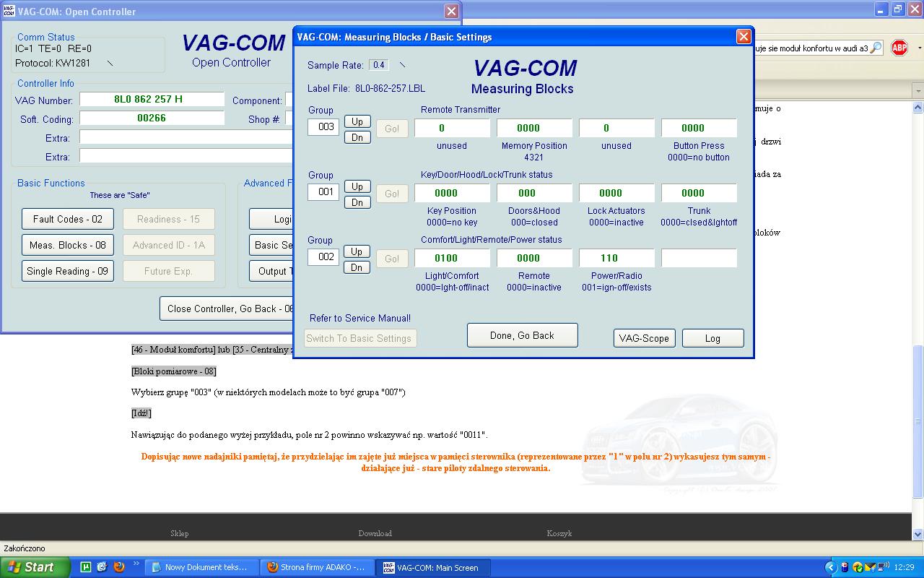Click the Group 002 number field
This screenshot has width=924, height=578.
tap(323, 256)
